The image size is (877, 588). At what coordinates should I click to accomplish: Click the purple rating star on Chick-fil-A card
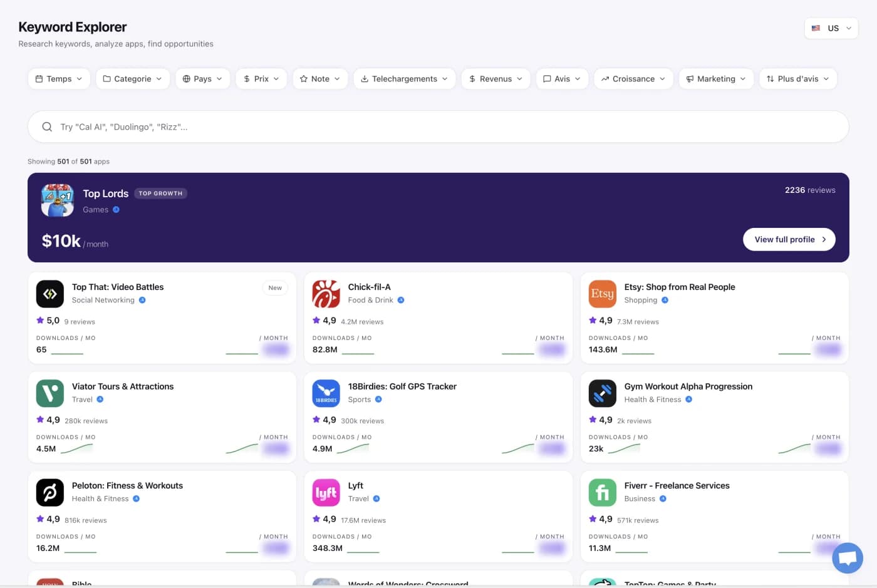pyautogui.click(x=316, y=321)
